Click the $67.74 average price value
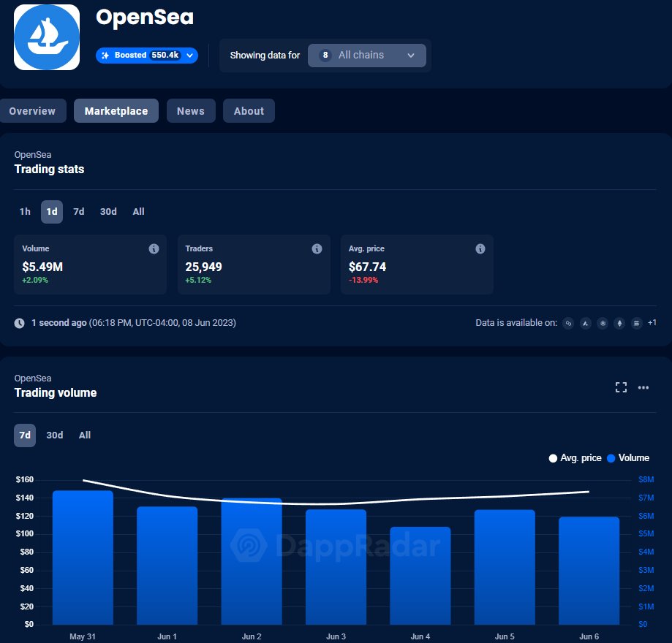 click(367, 267)
